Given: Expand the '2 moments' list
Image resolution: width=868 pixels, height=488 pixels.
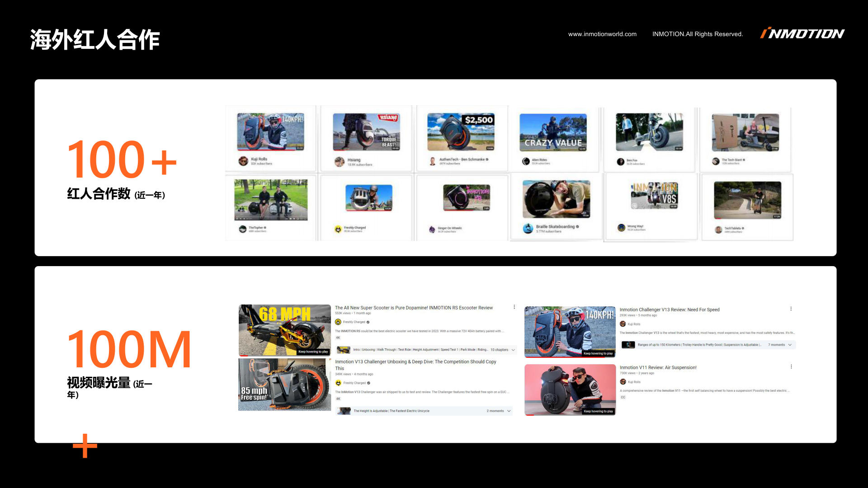Looking at the screenshot, I should pyautogui.click(x=499, y=411).
